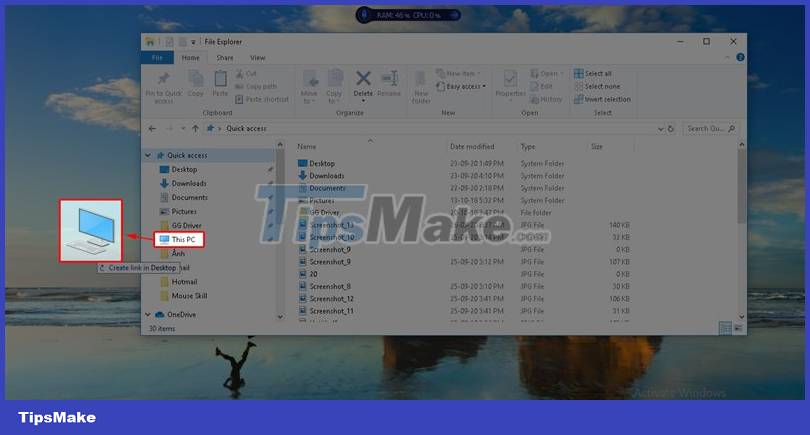Click the RAM and CPU monitor widget
This screenshot has width=810, height=435.
point(408,15)
